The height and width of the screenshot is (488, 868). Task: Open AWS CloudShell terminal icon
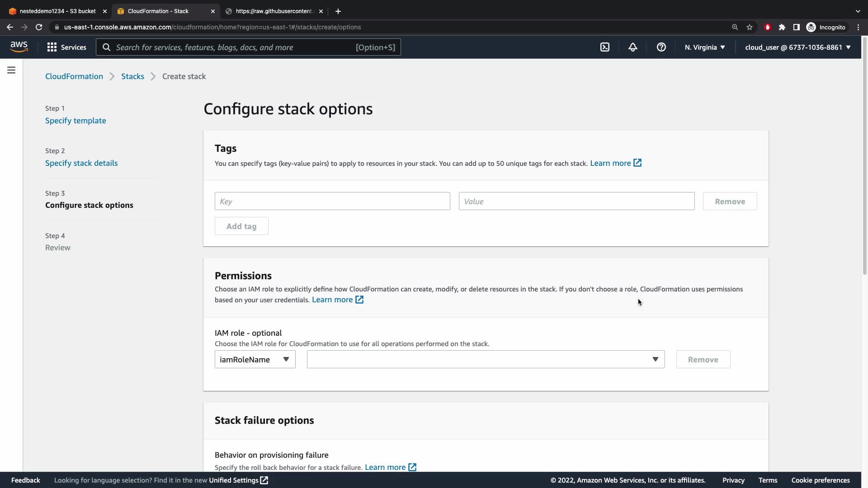pyautogui.click(x=604, y=47)
